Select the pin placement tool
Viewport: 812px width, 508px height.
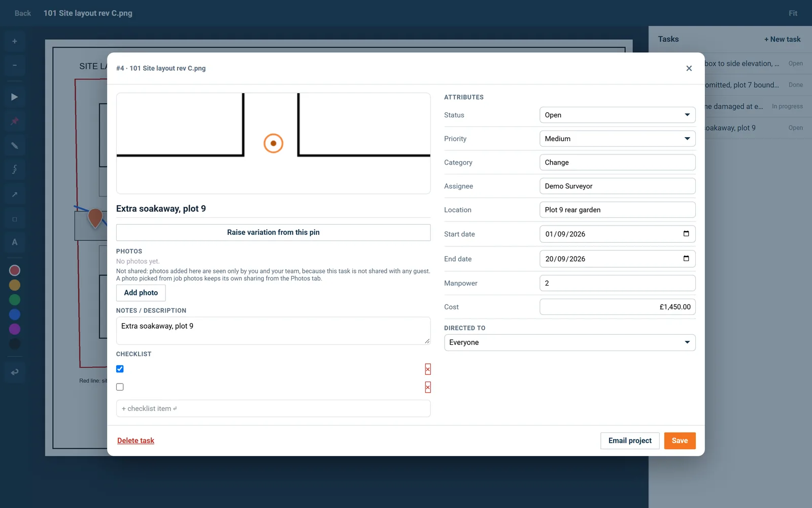15,121
